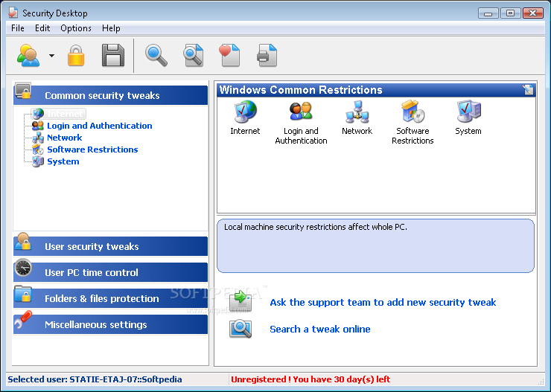The height and width of the screenshot is (392, 551).
Task: Expand the User PC time control section
Action: pos(110,272)
